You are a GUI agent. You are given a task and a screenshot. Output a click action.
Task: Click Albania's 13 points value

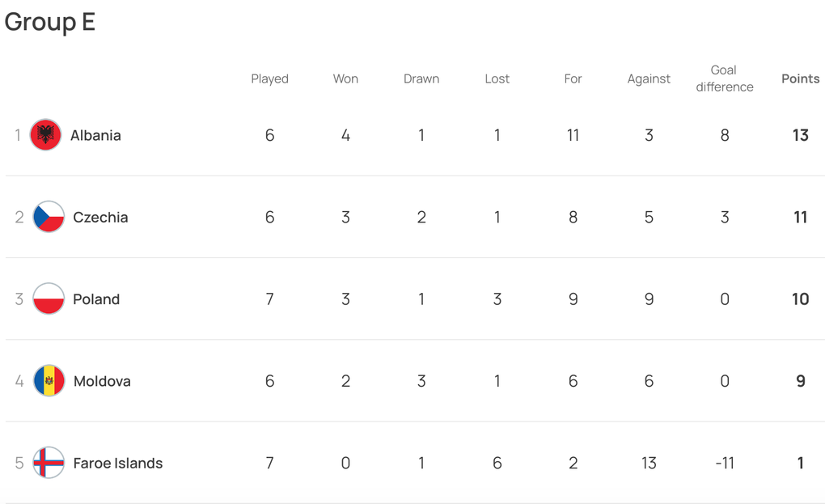click(x=800, y=135)
